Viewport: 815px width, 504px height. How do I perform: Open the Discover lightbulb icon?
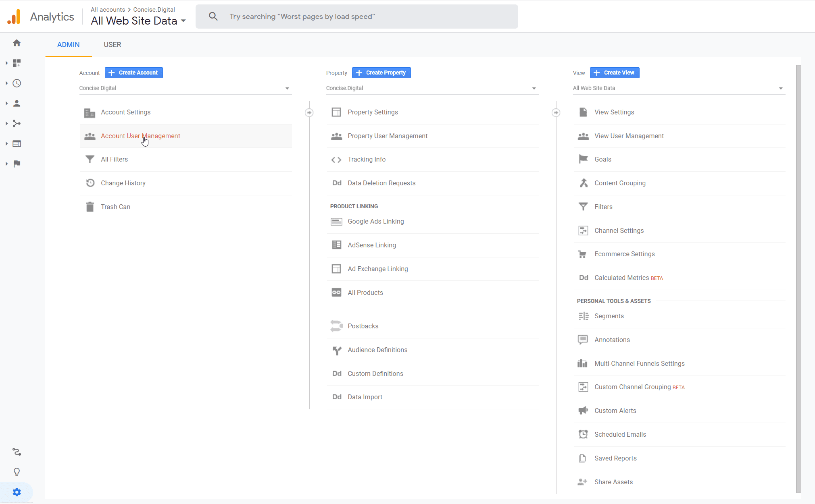coord(17,472)
